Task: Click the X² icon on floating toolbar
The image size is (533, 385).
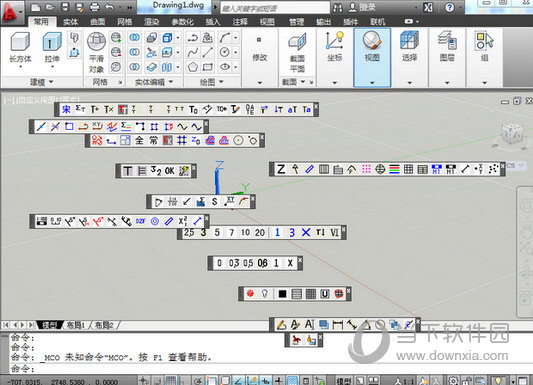Action: click(x=183, y=222)
